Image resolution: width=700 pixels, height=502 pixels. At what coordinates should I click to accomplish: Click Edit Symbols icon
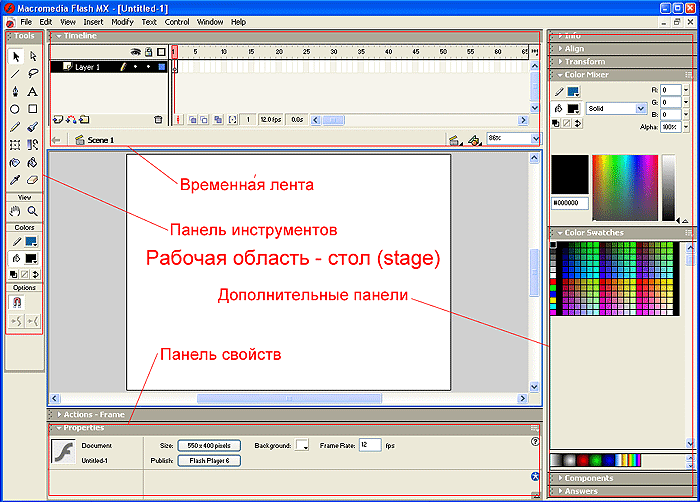(x=474, y=141)
